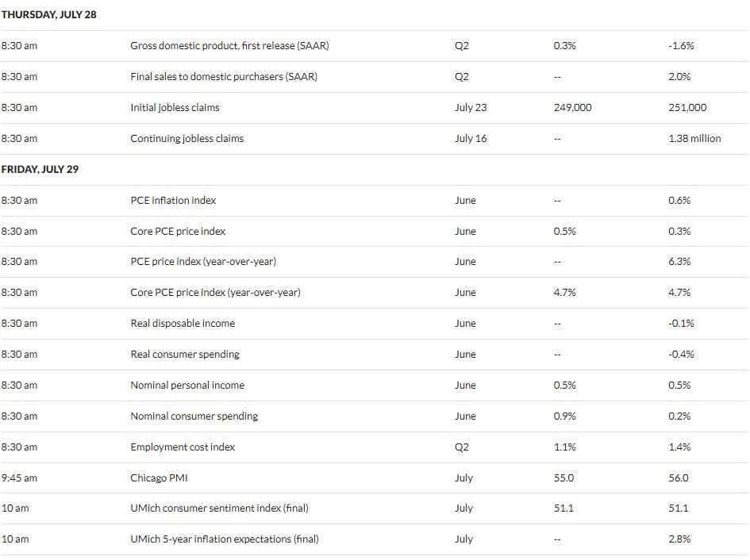The width and height of the screenshot is (750, 560).
Task: Open Initial jobless claims entry
Action: pos(175,108)
